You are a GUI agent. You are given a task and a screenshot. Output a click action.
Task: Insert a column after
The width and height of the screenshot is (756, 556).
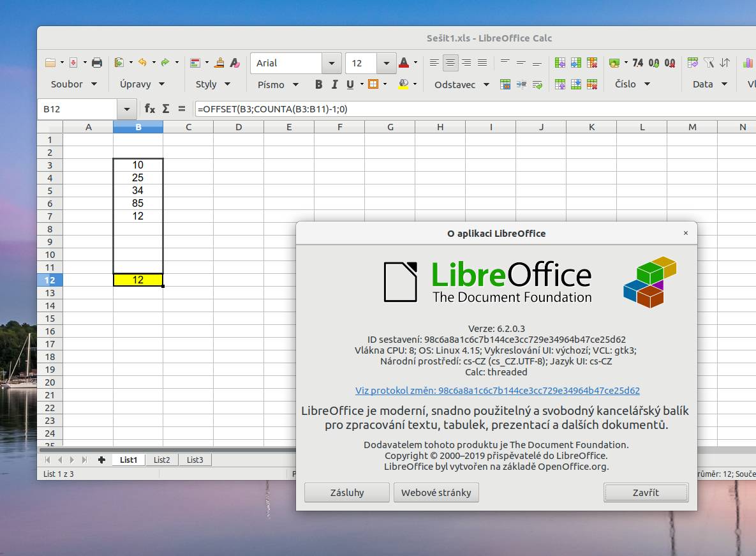[576, 63]
